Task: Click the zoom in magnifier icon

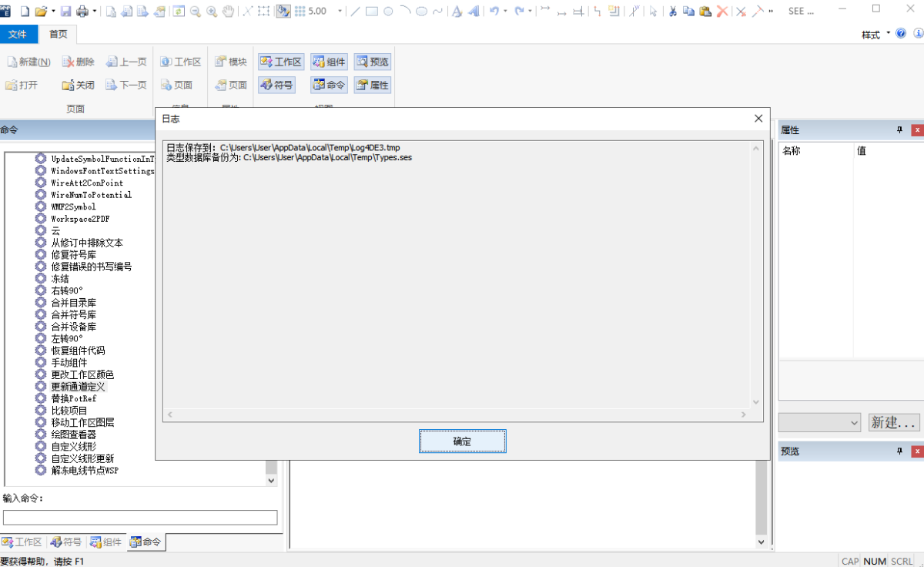Action: pyautogui.click(x=212, y=12)
